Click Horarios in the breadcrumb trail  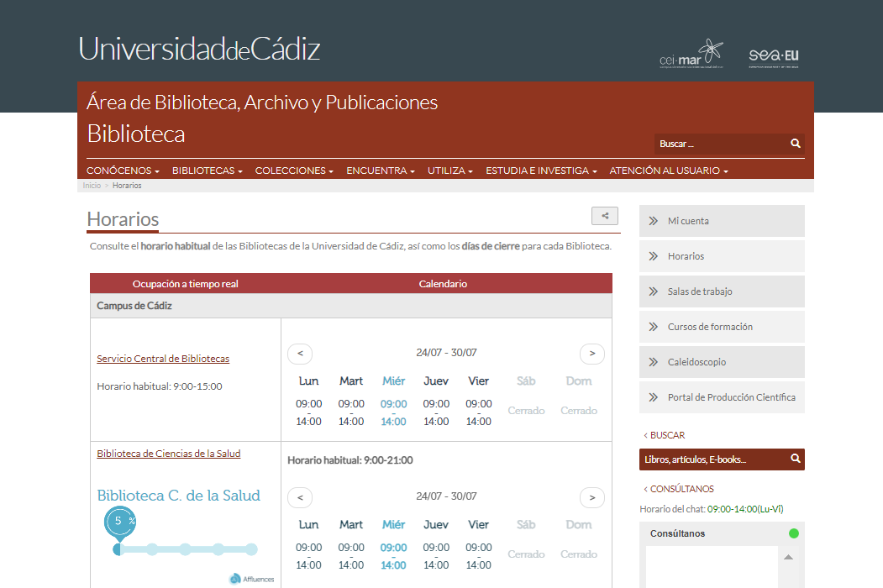(127, 186)
